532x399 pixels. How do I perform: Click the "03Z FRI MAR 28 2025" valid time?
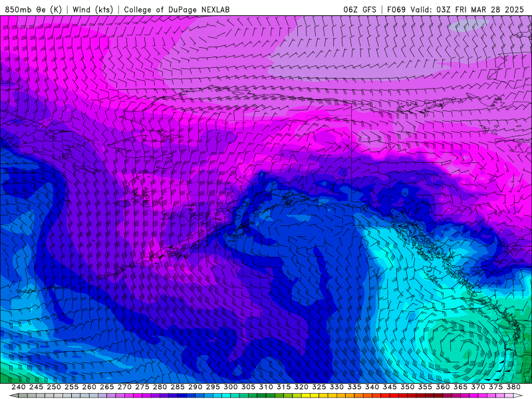[x=480, y=9]
